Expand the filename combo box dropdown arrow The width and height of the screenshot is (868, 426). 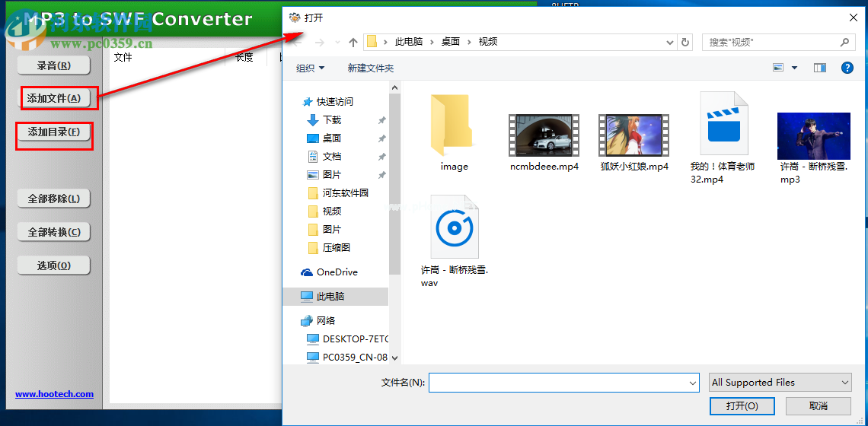coord(693,383)
